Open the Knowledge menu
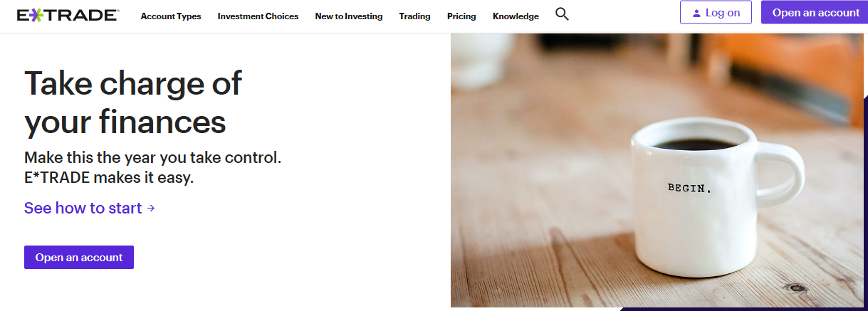 tap(516, 16)
